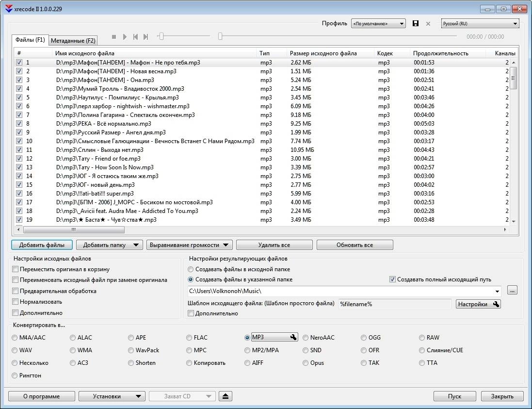Click the volume slider handle

point(161,36)
